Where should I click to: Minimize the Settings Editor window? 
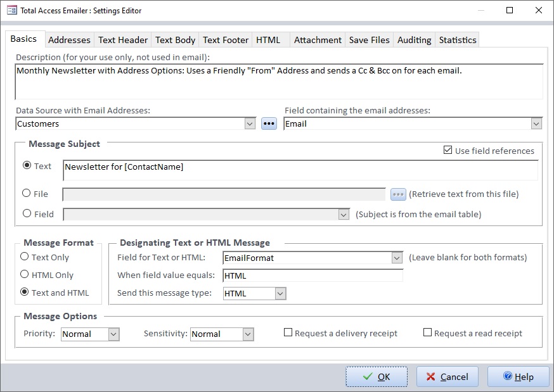pos(480,10)
